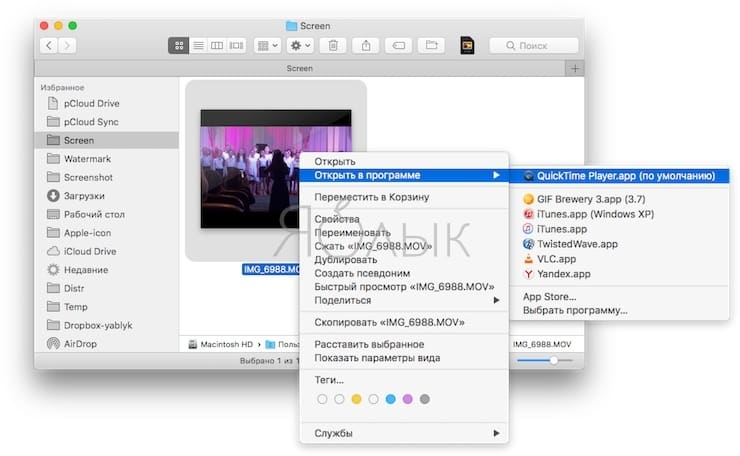
Task: Click the edit tags toolbar icon
Action: [399, 45]
